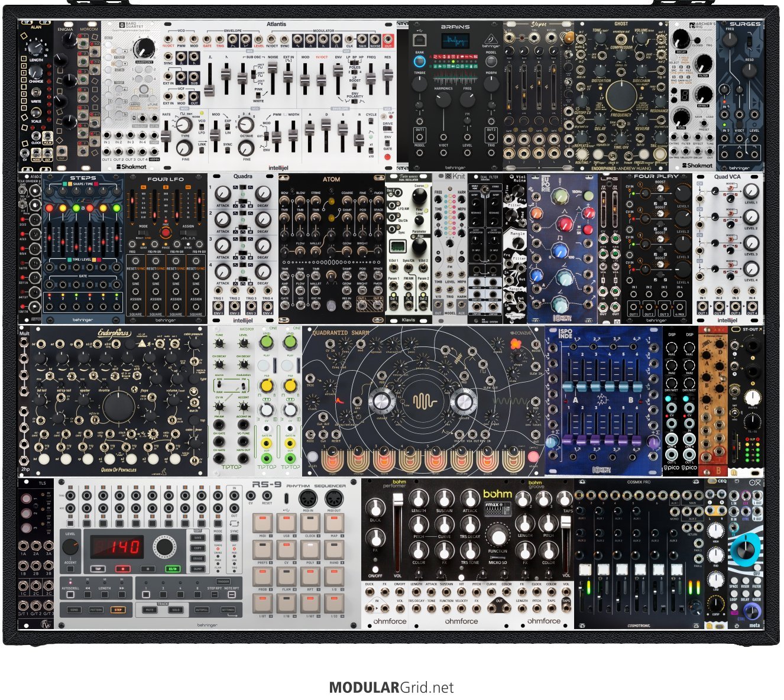Viewport: 784px width, 700px height.
Task: Solo the track with RS-9 SOLO button
Action: tap(176, 610)
